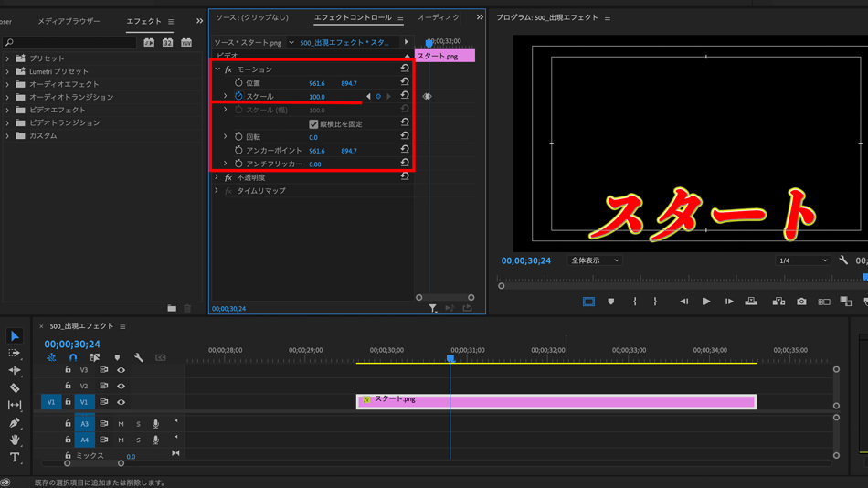The image size is (868, 488).
Task: Select the Hand tool
Action: [x=15, y=440]
